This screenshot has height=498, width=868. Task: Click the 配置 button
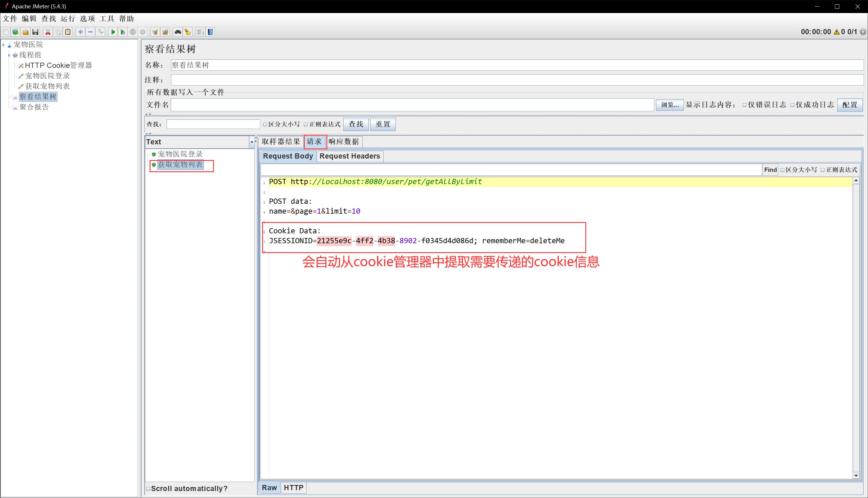(x=849, y=105)
